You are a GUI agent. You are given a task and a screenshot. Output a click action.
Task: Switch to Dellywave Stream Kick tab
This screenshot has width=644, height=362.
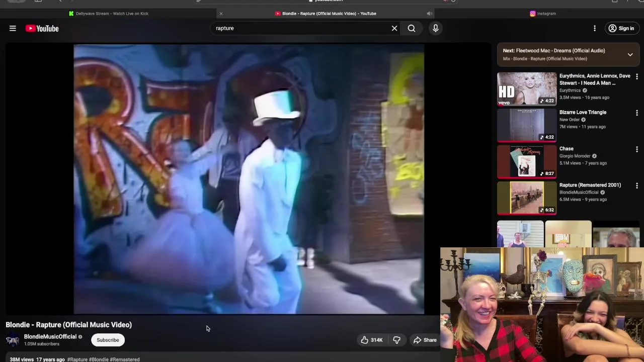point(109,14)
